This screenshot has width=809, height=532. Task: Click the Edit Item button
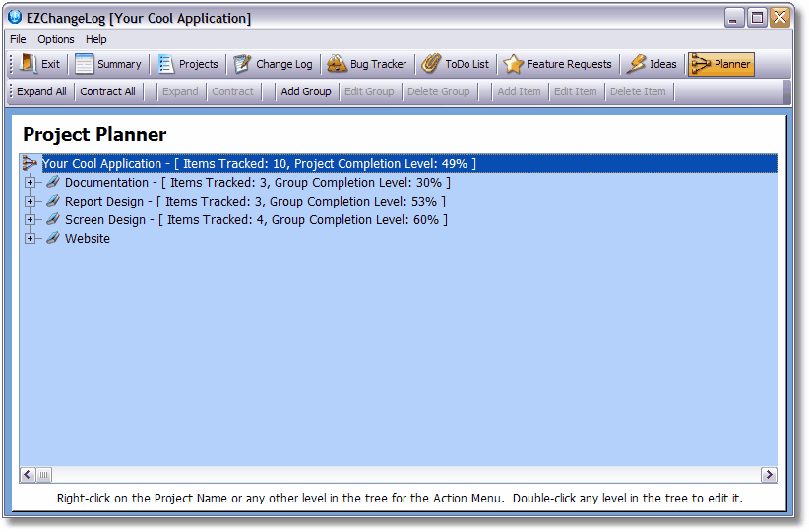click(x=576, y=91)
